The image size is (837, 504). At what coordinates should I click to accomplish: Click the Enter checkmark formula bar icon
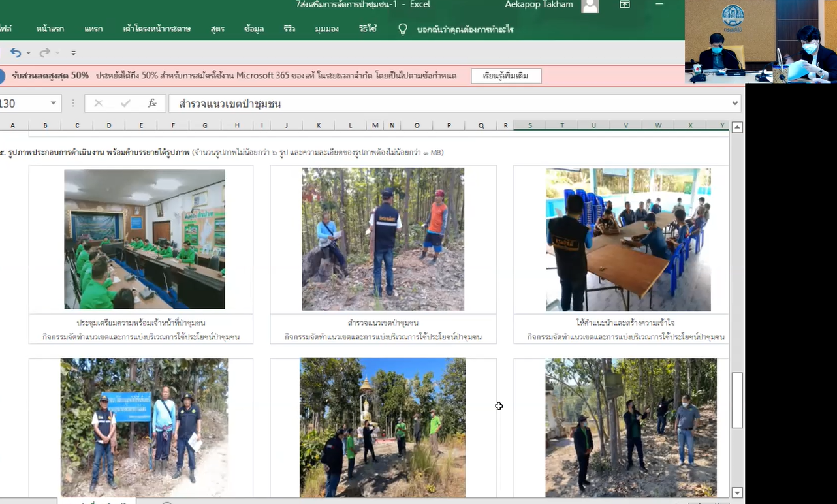(125, 103)
